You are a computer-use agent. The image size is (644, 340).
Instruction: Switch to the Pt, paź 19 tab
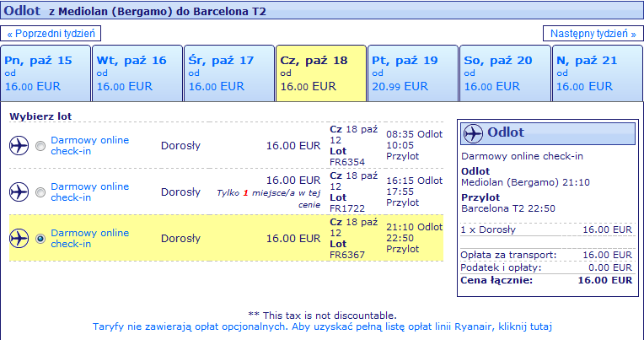coord(413,73)
